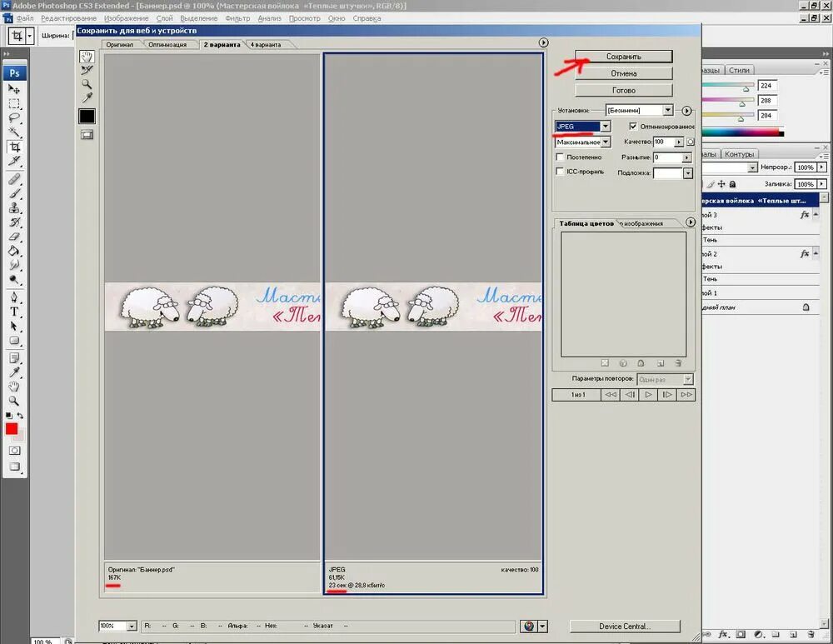Open the Подложка matte color dropdown
833x644 pixels.
pos(687,173)
